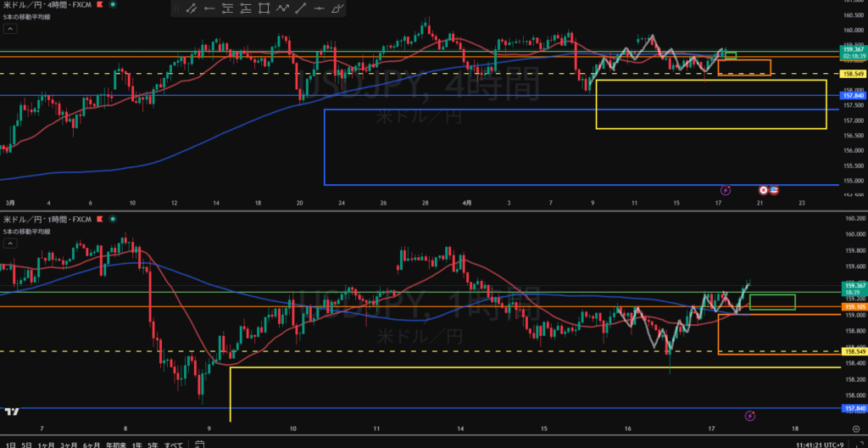
Task: Click the TradingView logo on lower chart
Action: point(12,412)
